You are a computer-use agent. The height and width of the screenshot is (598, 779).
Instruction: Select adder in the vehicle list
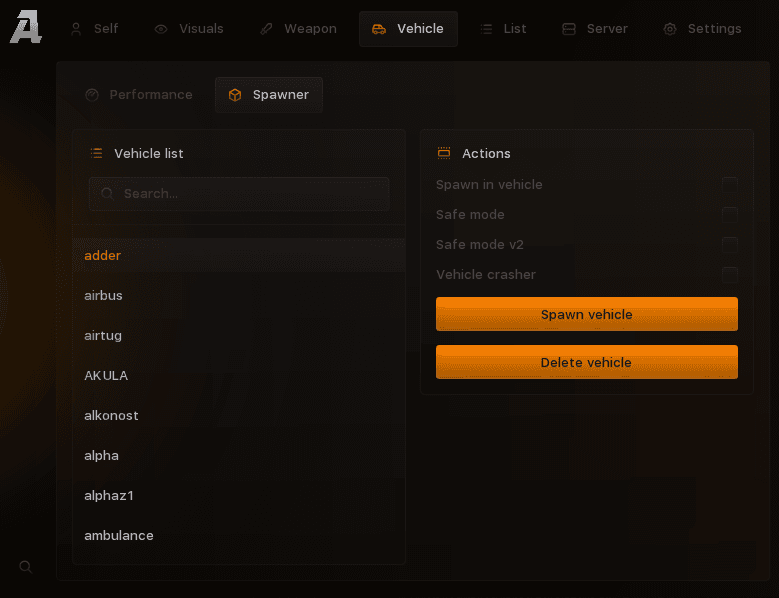tap(239, 255)
